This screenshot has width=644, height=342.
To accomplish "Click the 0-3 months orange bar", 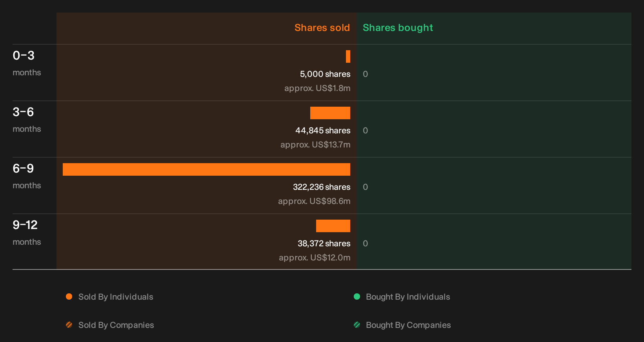I will point(348,56).
